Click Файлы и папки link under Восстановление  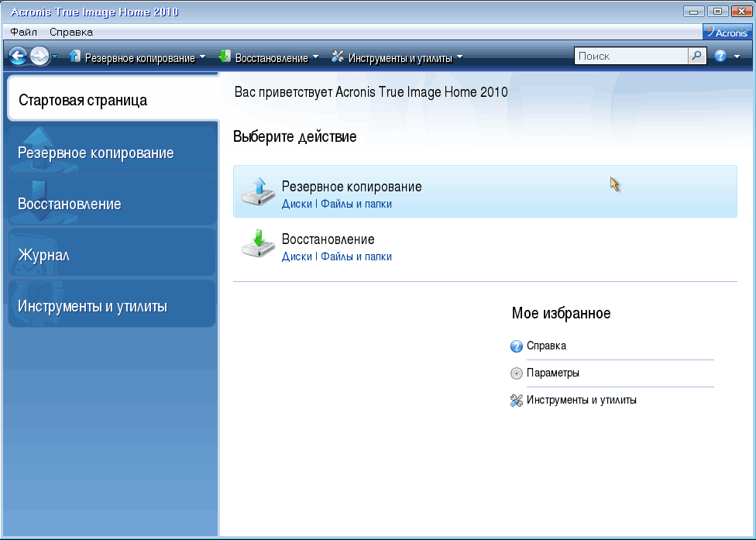[x=356, y=256]
